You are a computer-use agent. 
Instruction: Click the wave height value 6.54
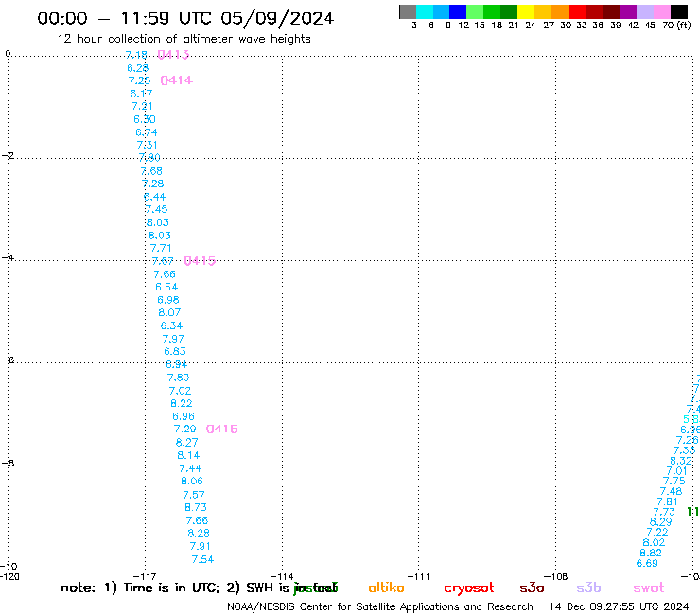[x=166, y=288]
